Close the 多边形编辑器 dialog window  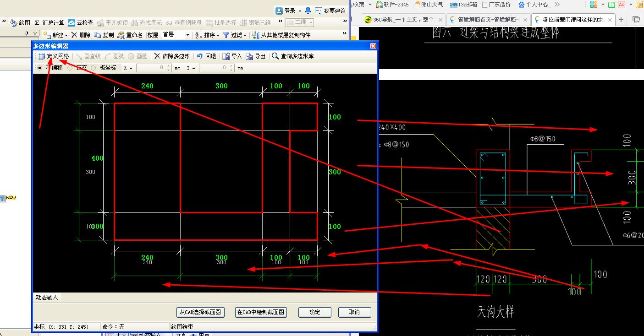click(x=373, y=46)
